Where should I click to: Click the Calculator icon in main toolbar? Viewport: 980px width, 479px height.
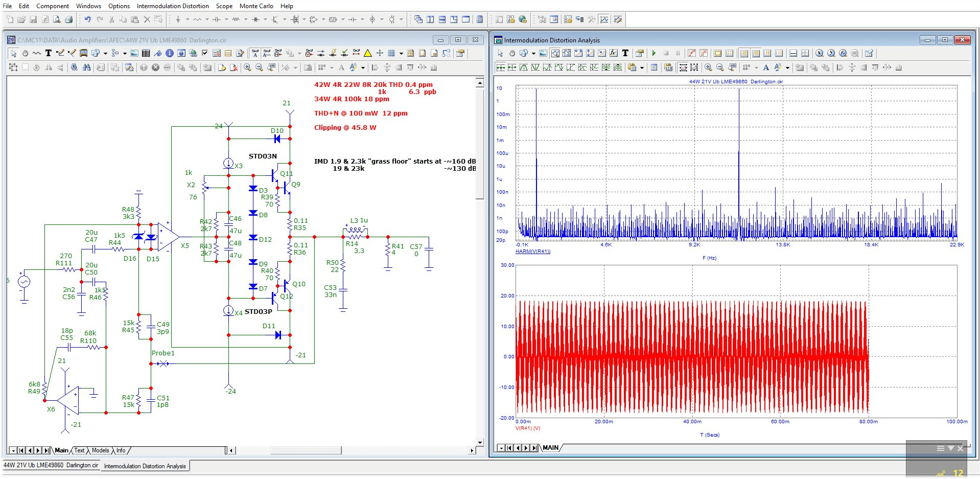tap(480, 19)
